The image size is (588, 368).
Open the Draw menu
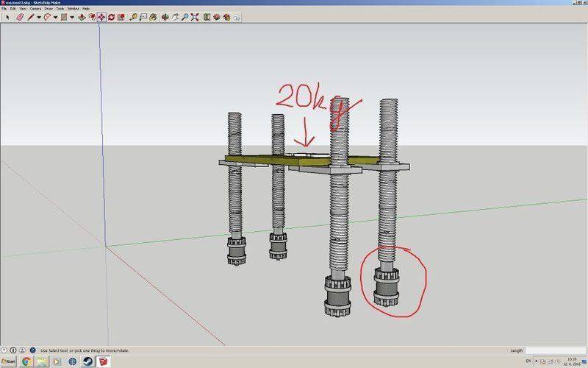pyautogui.click(x=48, y=8)
